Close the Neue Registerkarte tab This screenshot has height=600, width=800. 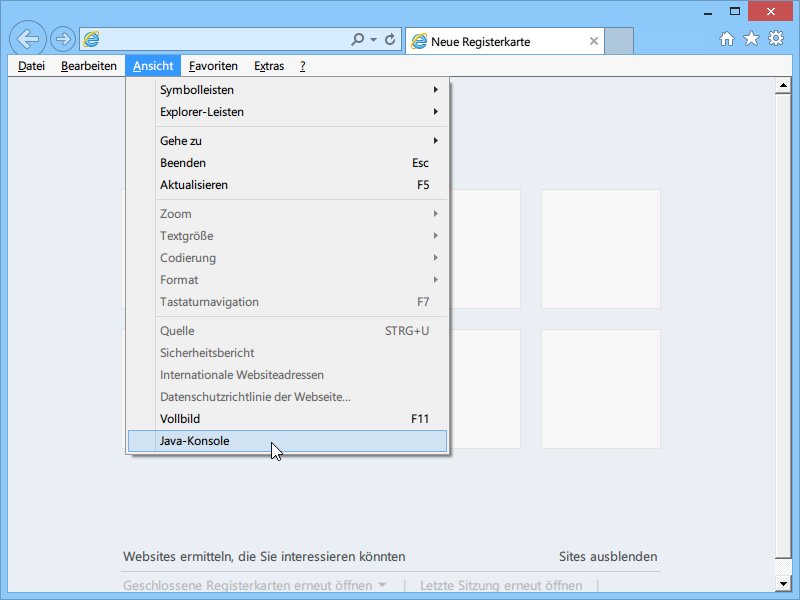(594, 41)
